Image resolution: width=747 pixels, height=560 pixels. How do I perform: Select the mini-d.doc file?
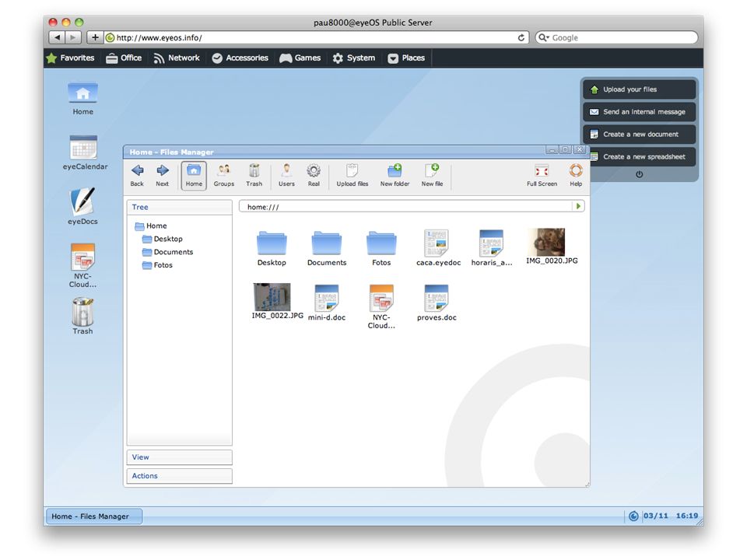point(327,303)
